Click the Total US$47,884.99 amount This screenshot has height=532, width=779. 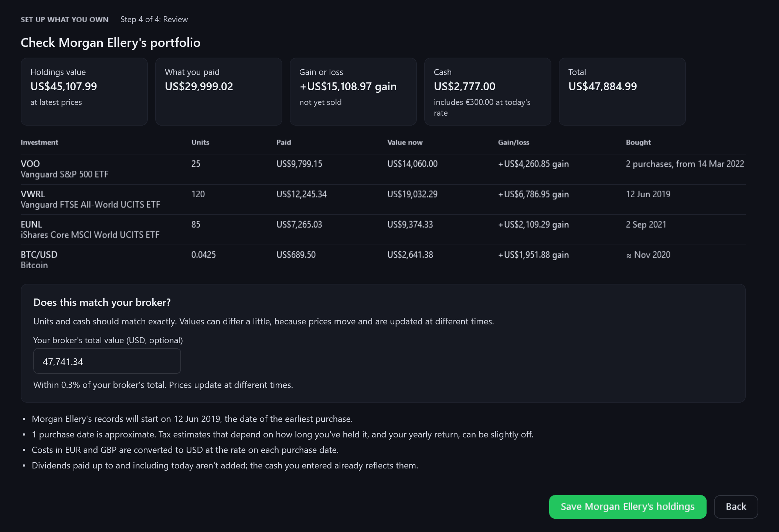[x=603, y=86]
